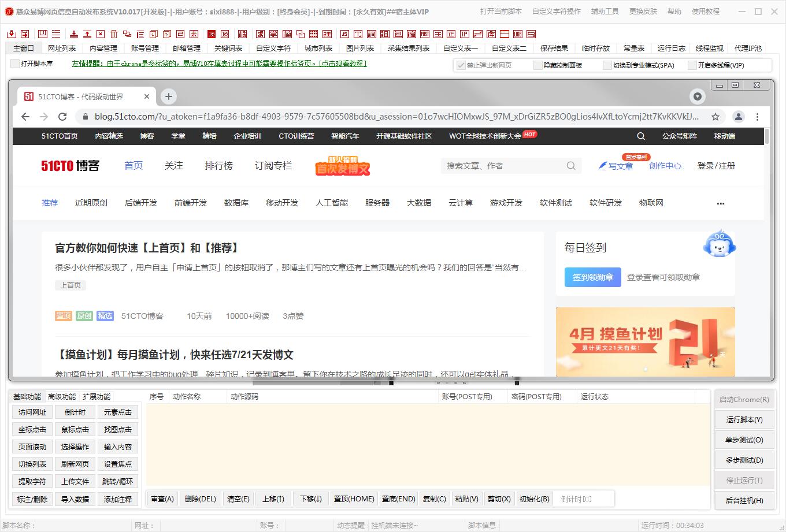
Task: Open a new Chrome tab with the plus icon
Action: pos(168,96)
